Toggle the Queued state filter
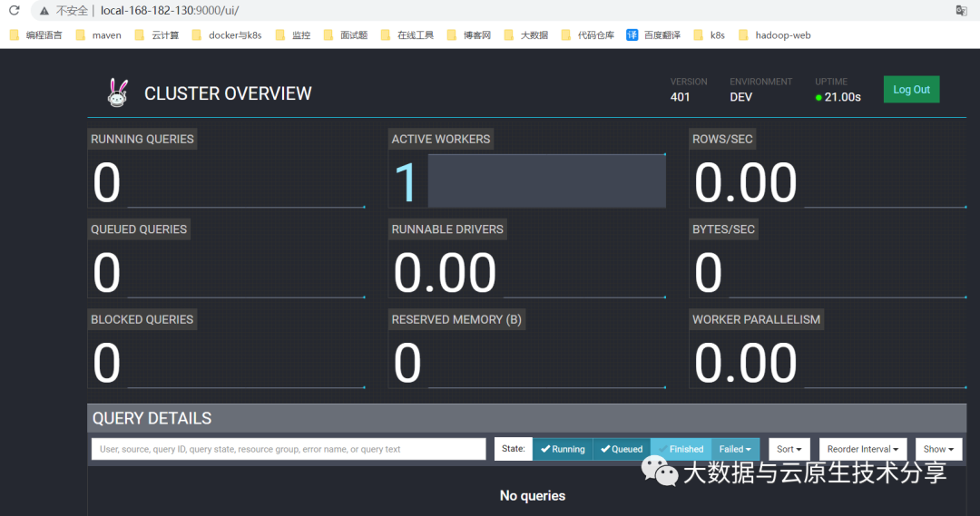Image resolution: width=980 pixels, height=516 pixels. [x=622, y=449]
